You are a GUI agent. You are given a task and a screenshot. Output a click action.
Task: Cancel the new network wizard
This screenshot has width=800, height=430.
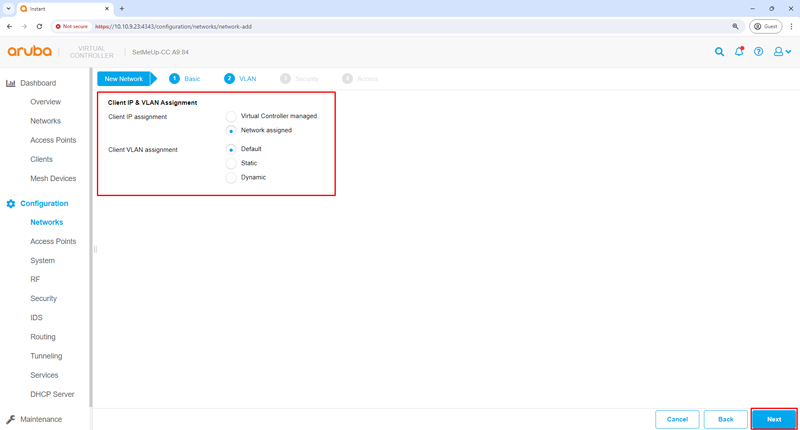677,419
